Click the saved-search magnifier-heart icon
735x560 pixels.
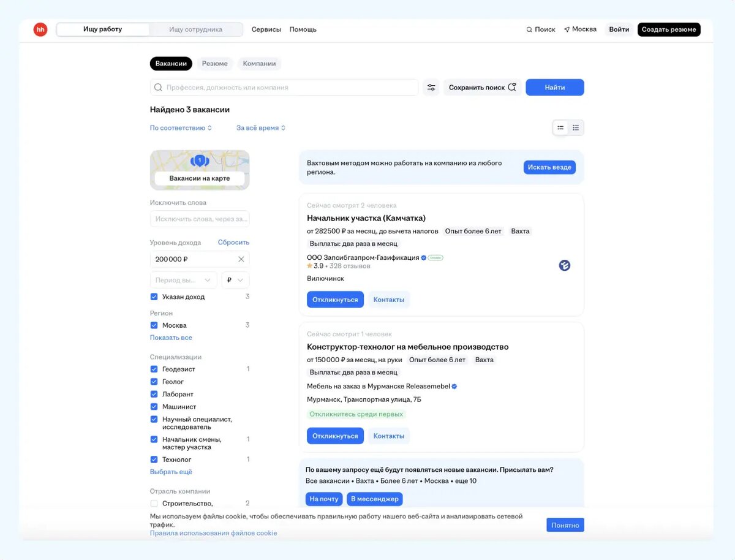pyautogui.click(x=512, y=86)
